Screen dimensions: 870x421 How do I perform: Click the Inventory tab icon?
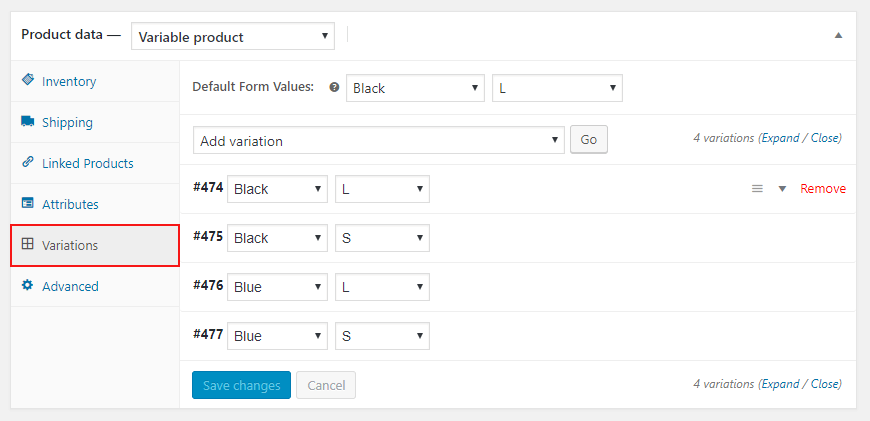click(x=28, y=80)
